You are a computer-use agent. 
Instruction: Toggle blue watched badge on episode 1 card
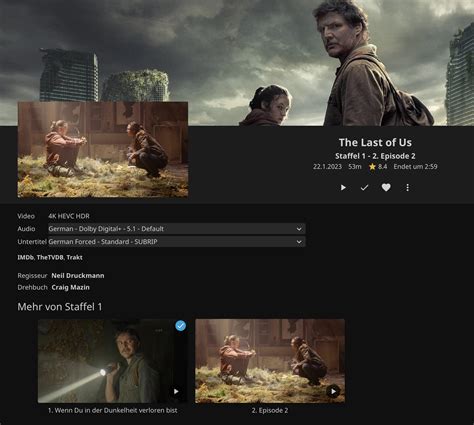[x=181, y=326]
